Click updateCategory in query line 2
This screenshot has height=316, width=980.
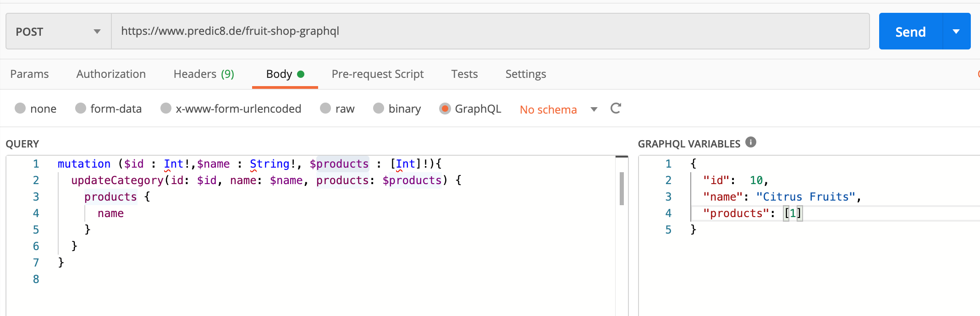coord(117,180)
